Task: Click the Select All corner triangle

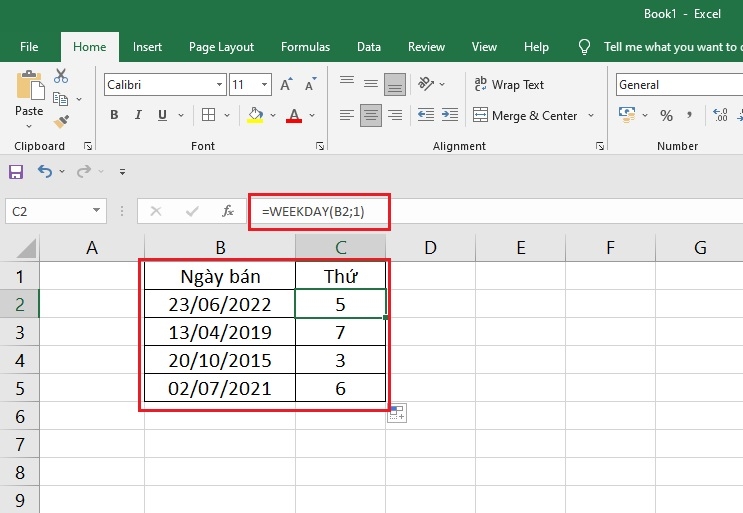Action: (x=26, y=248)
